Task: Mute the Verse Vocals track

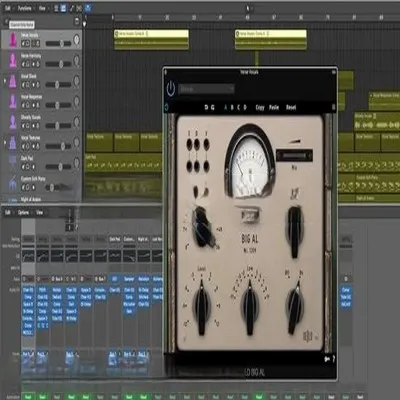Action: [x=23, y=43]
